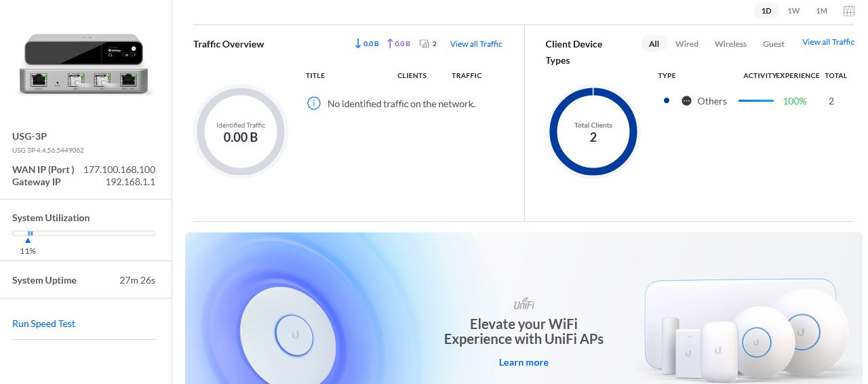Click the blue legend dot for Others

(667, 101)
